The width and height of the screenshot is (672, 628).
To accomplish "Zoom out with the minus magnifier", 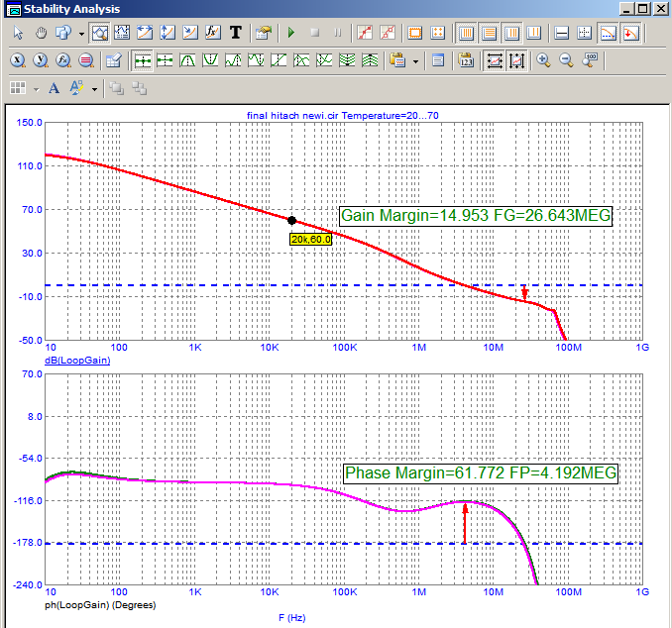I will [566, 60].
